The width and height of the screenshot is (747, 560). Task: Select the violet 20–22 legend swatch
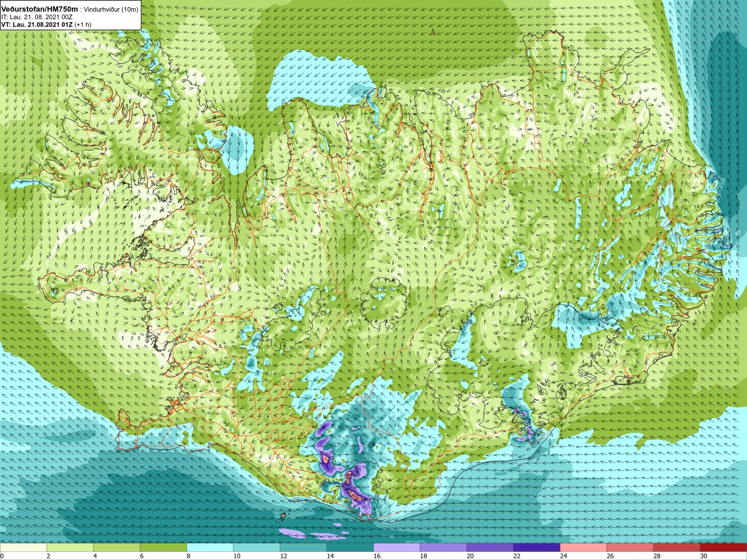pos(490,548)
